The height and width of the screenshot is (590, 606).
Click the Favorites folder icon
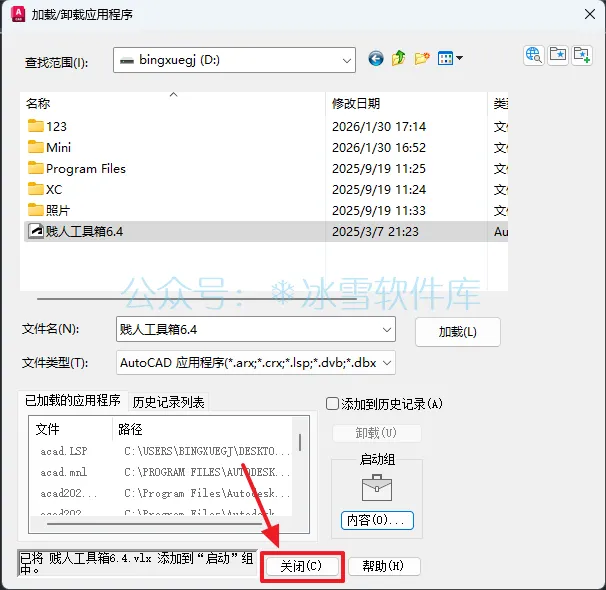click(x=558, y=55)
